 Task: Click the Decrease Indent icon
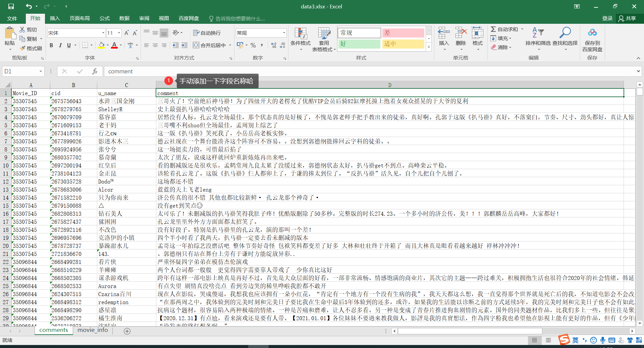pos(176,45)
